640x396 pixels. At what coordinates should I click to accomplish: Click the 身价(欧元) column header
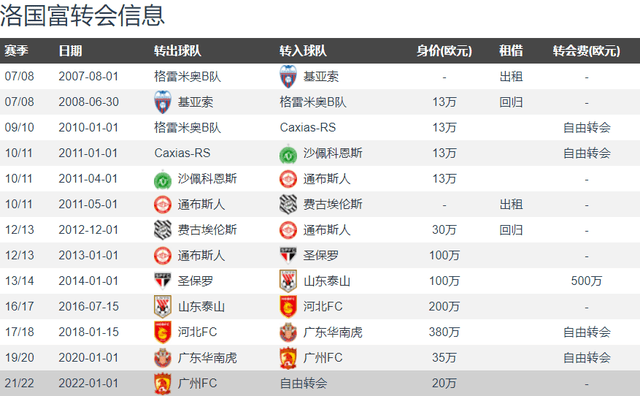click(x=444, y=51)
